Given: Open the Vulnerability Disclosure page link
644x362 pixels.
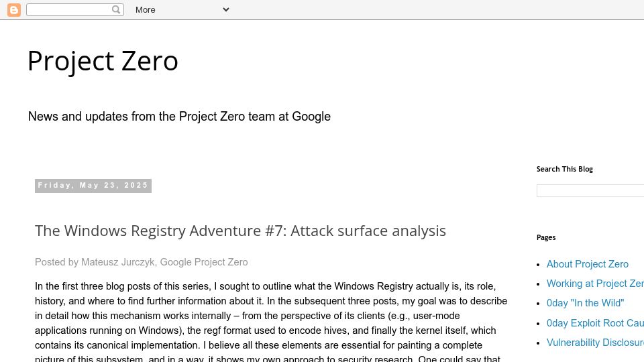Looking at the screenshot, I should (x=595, y=343).
